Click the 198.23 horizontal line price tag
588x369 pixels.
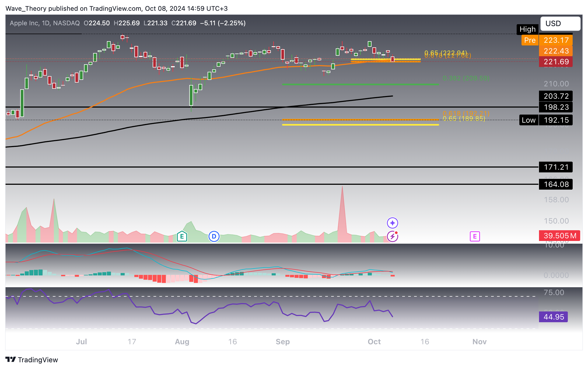point(556,107)
